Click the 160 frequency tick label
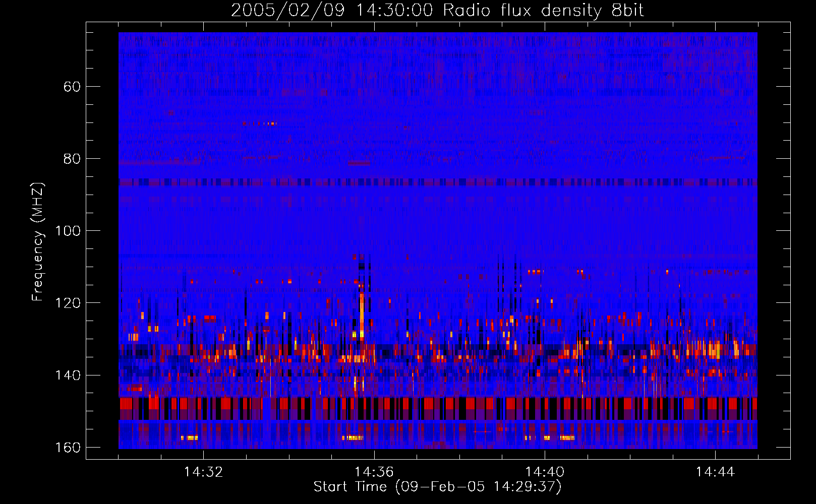The width and height of the screenshot is (816, 504). click(67, 448)
